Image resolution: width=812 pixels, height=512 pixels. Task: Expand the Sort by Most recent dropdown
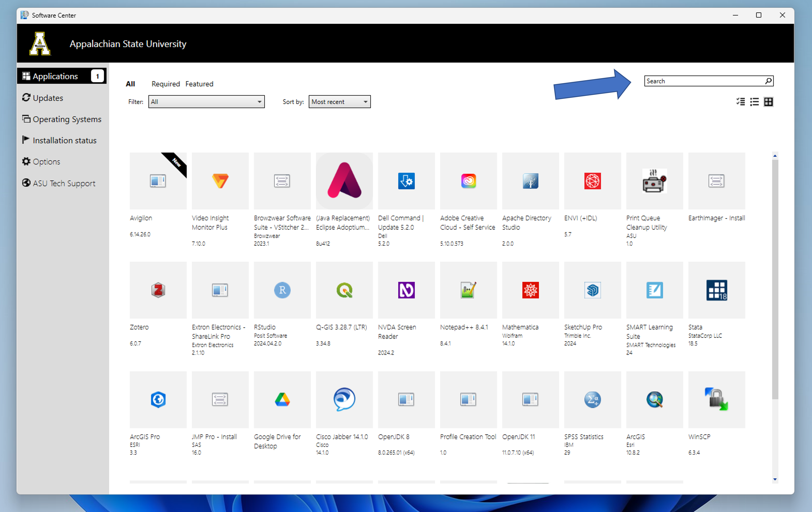[339, 102]
